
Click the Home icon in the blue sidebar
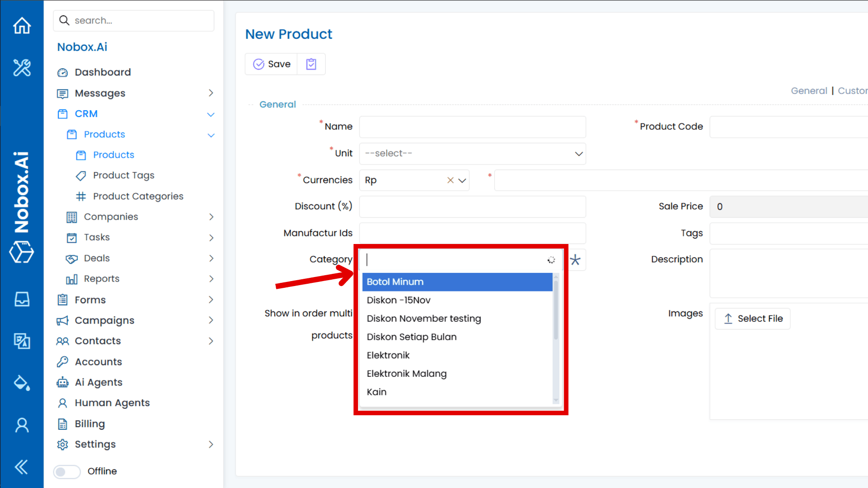(x=22, y=26)
